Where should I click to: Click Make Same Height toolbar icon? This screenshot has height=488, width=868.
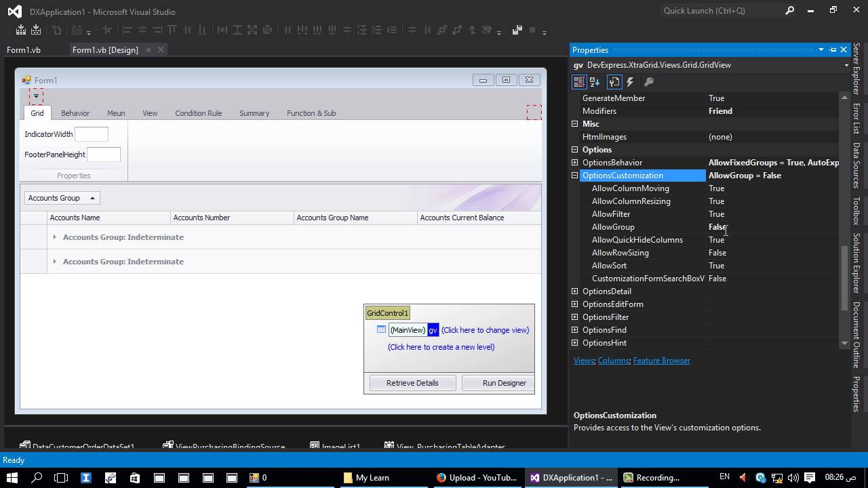pyautogui.click(x=237, y=30)
